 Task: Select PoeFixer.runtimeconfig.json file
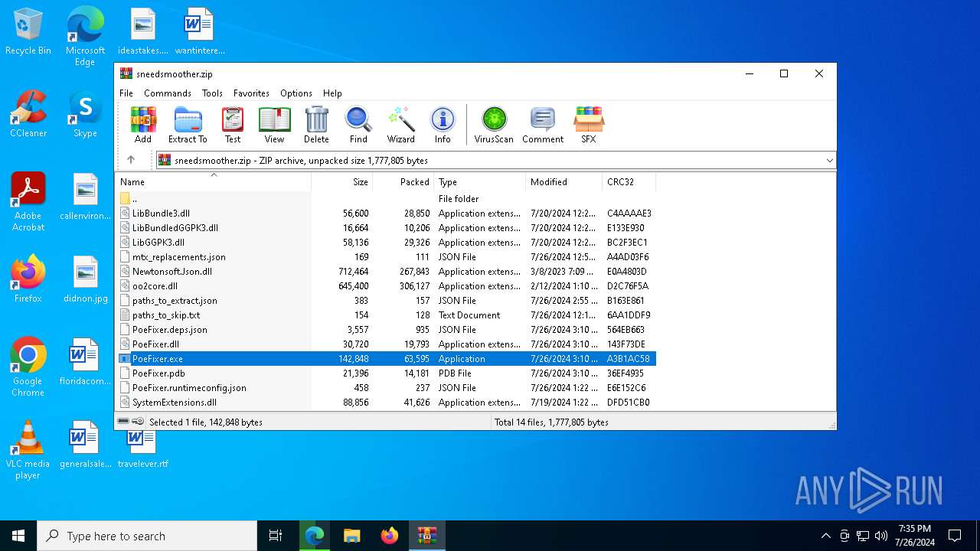coord(386,388)
